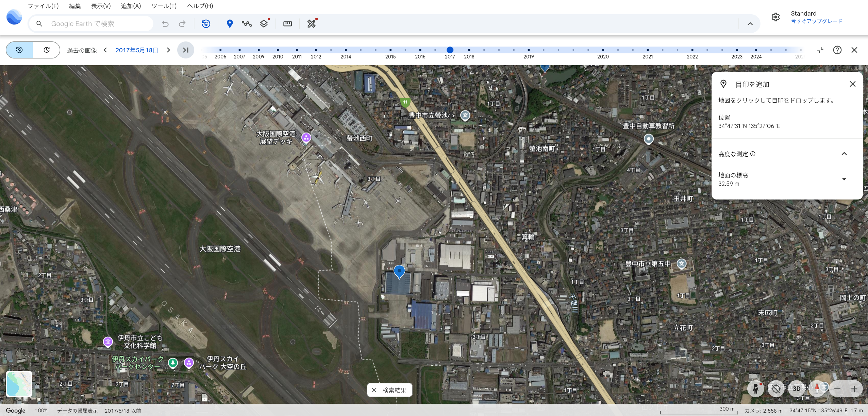Click the historical imagery toolbar icon
This screenshot has width=868, height=416.
tap(206, 24)
